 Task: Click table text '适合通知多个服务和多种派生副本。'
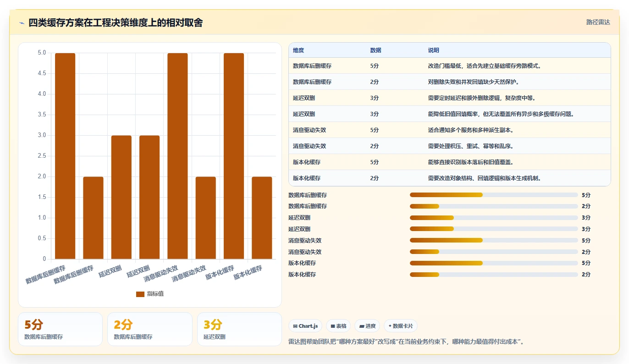[x=471, y=130]
